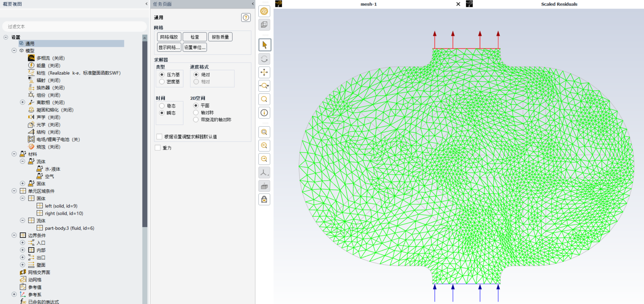Enable adjust solver defaults checkbox
This screenshot has width=644, height=304.
click(160, 137)
